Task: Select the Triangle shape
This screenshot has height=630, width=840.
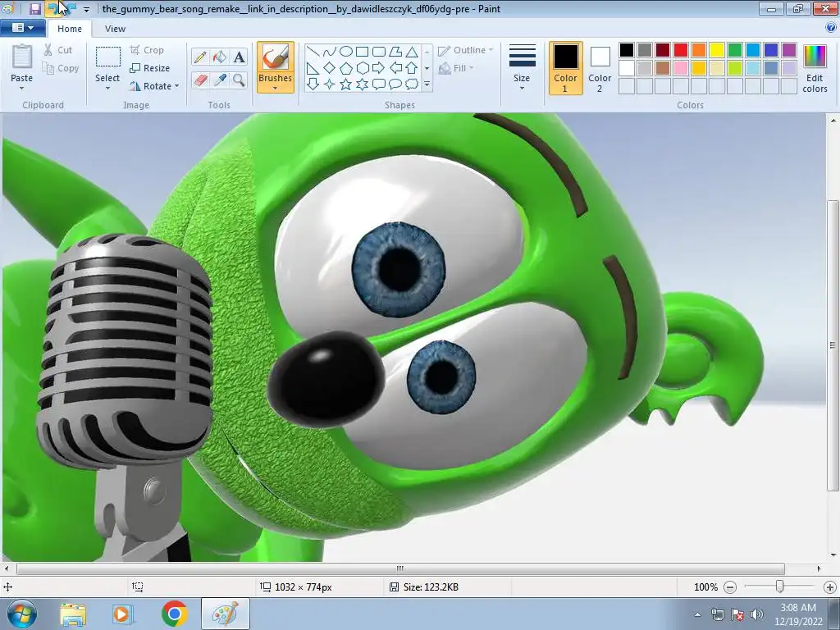Action: (412, 52)
